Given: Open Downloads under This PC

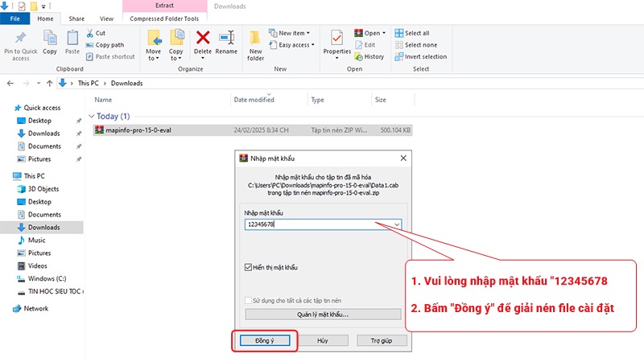Looking at the screenshot, I should click(43, 228).
